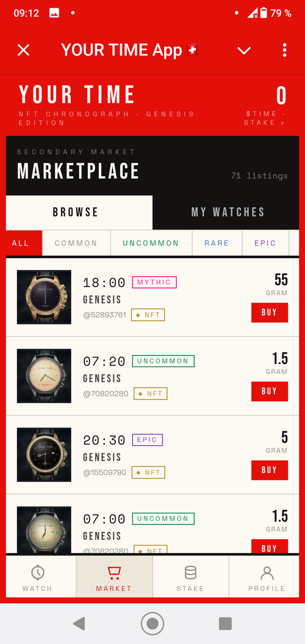Open the $TIME STAKE link
The image size is (305, 644).
[265, 118]
